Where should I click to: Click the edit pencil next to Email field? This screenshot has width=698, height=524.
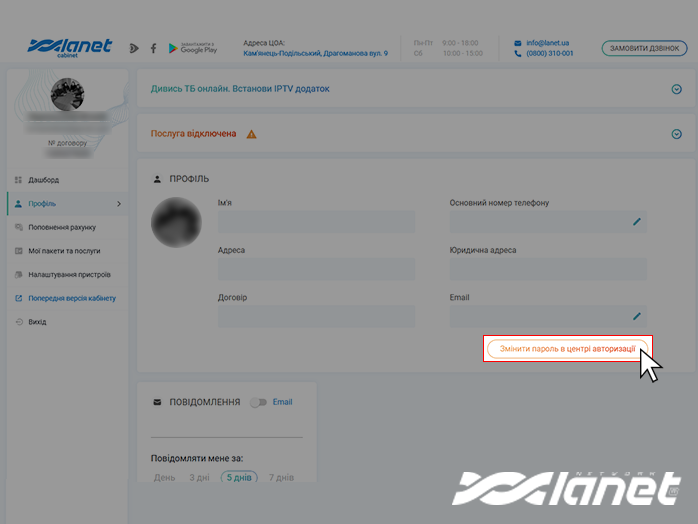click(637, 316)
